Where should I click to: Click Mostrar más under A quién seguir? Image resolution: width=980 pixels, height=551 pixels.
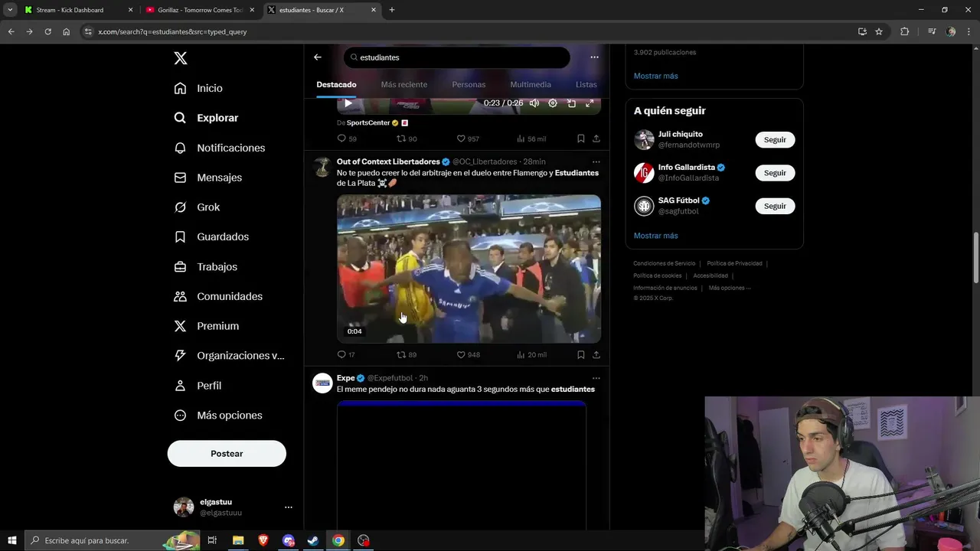(655, 236)
